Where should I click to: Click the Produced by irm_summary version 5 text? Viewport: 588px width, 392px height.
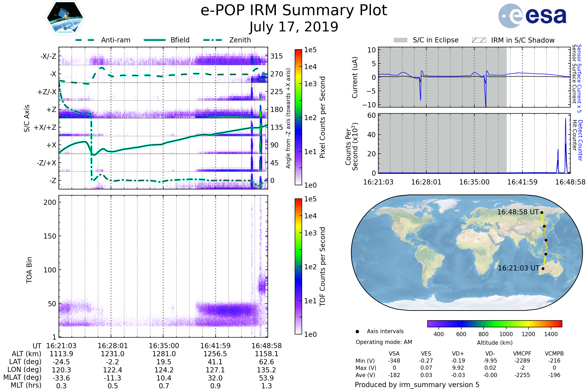tap(417, 385)
